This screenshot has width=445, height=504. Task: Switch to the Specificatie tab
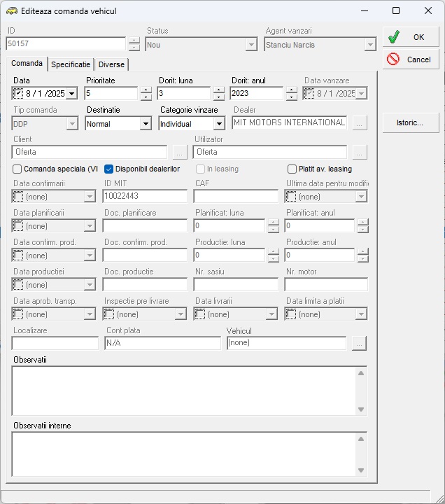point(71,64)
